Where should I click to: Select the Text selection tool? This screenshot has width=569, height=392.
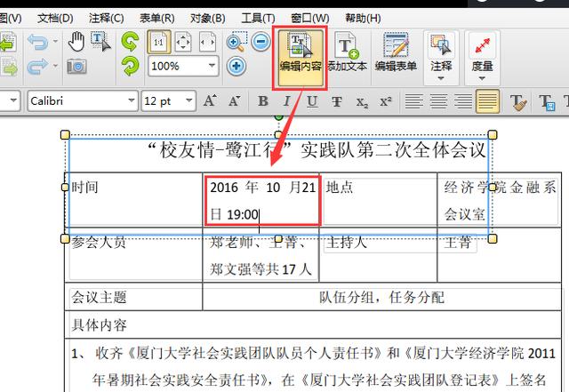(x=100, y=42)
